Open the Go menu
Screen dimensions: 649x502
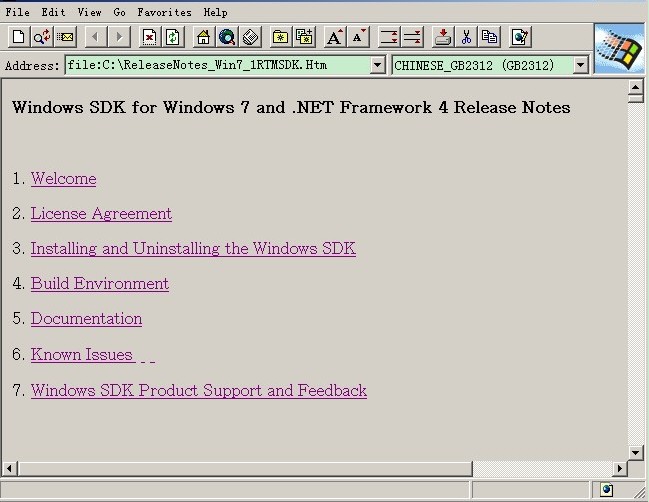pos(119,12)
